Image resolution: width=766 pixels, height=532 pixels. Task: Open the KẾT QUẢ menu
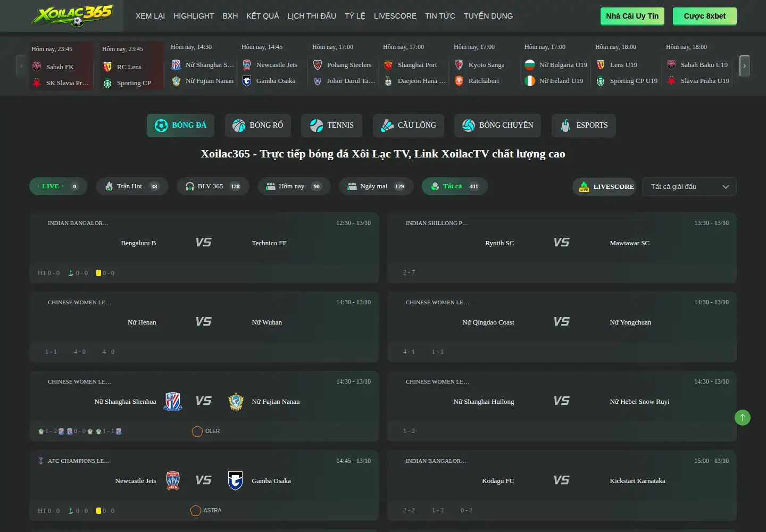point(263,16)
